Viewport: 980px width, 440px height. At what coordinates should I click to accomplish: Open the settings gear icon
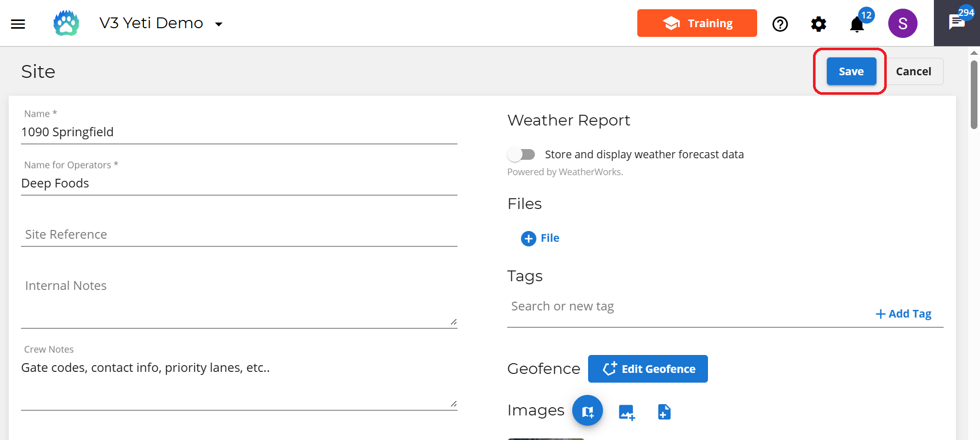coord(818,24)
